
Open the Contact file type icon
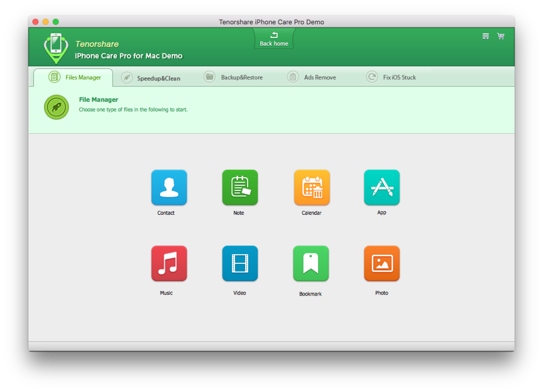169,187
